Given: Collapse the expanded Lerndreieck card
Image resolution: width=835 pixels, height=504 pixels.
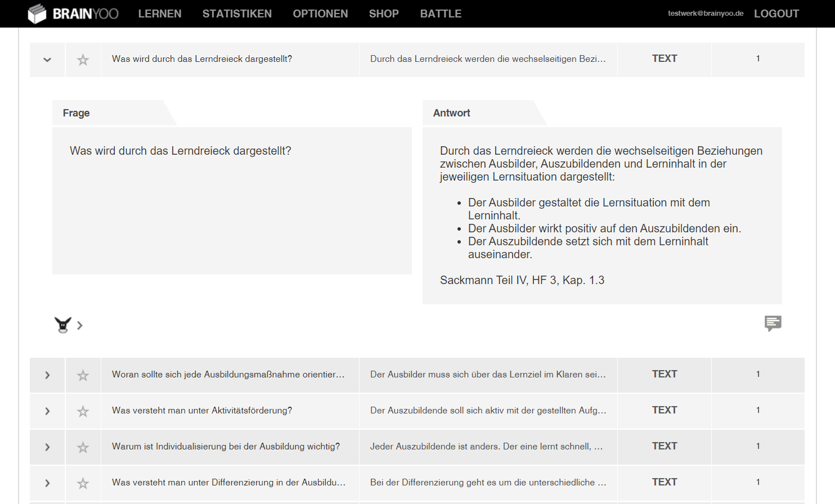Looking at the screenshot, I should [x=47, y=60].
